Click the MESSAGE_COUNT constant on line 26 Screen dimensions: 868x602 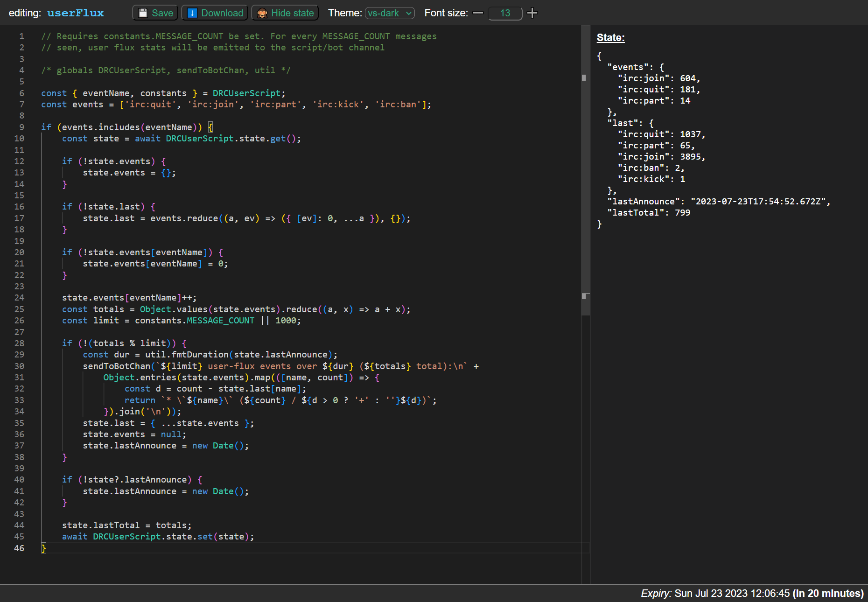(221, 321)
